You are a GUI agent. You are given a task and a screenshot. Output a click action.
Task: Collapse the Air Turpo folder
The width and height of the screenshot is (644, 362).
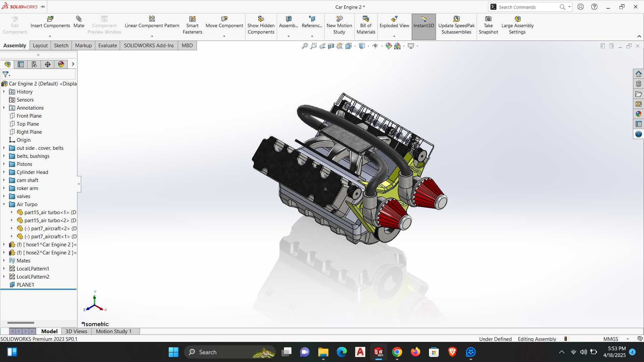point(4,204)
